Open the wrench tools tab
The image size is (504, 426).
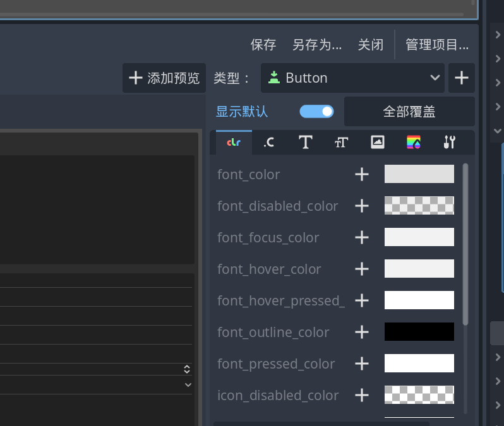click(x=449, y=143)
